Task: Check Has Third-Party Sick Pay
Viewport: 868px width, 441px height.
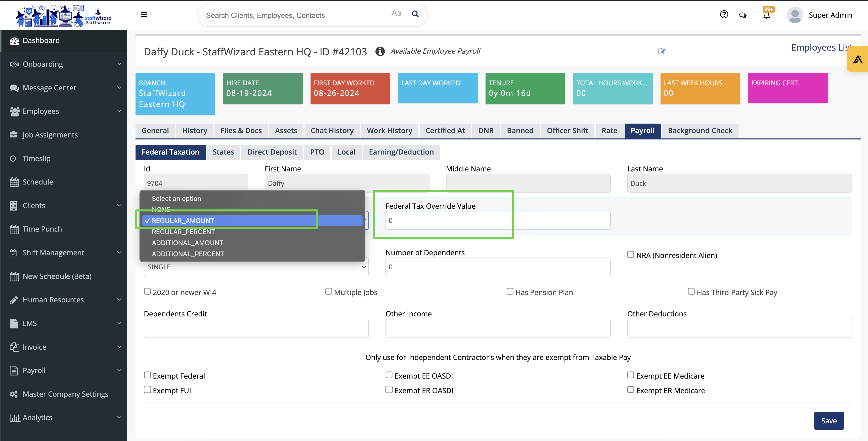Action: (691, 291)
